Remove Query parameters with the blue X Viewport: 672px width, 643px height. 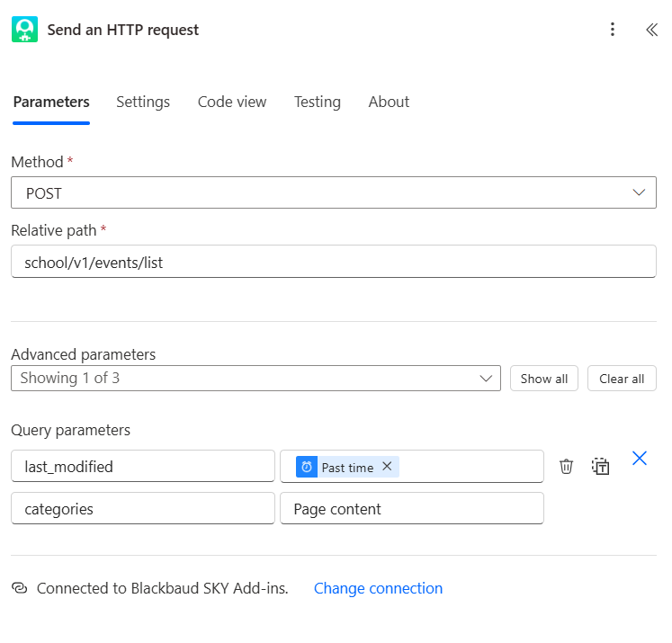(640, 459)
